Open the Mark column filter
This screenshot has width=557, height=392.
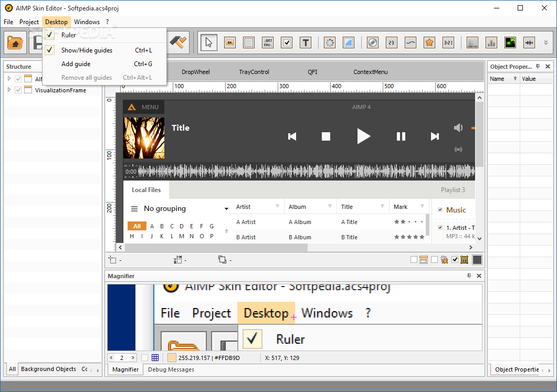pyautogui.click(x=422, y=206)
